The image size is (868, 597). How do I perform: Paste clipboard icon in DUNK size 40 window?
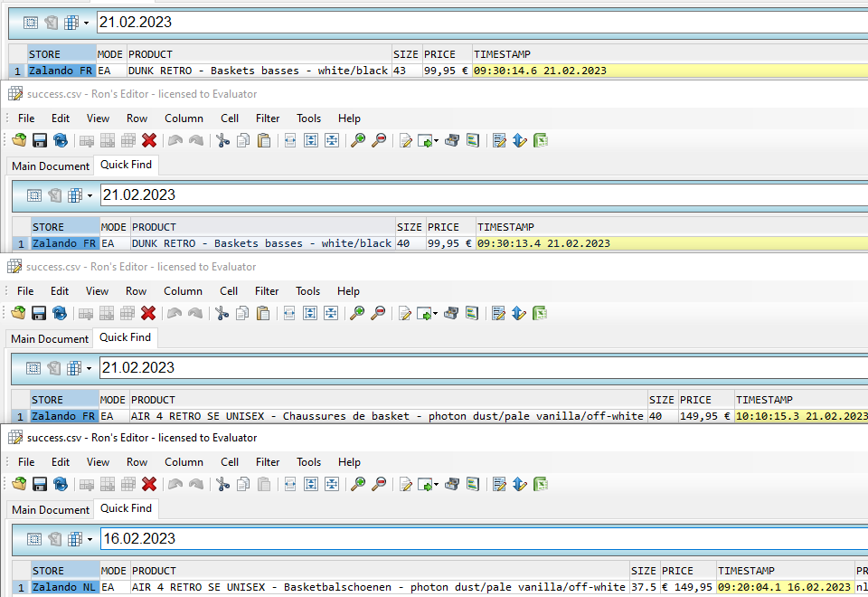(x=264, y=141)
